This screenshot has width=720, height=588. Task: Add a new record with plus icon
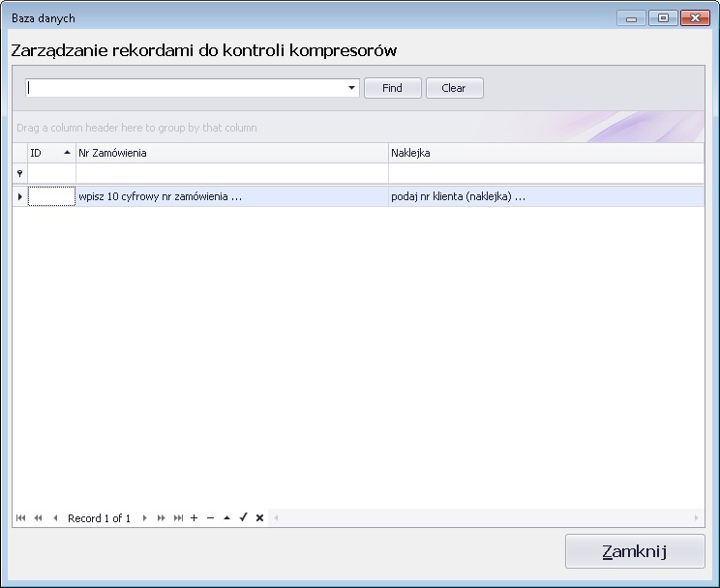[x=194, y=518]
